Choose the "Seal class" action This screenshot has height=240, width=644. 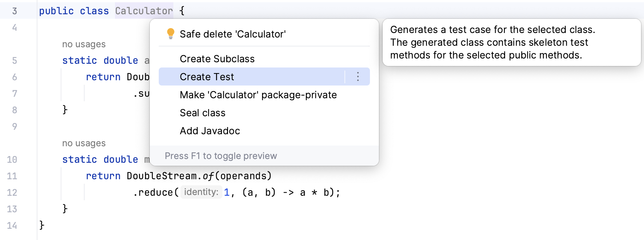[x=203, y=113]
